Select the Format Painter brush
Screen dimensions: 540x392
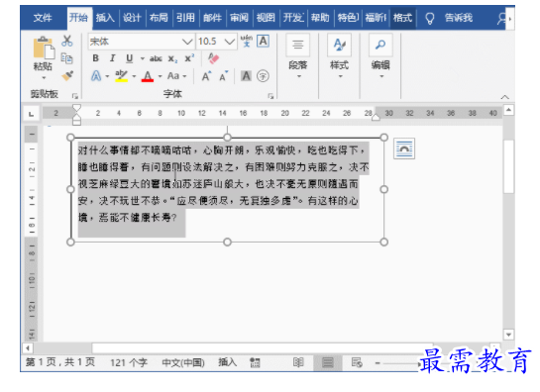(x=67, y=75)
